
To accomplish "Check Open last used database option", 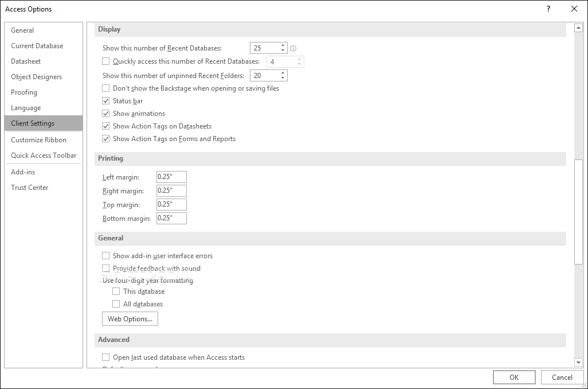I will pos(106,357).
